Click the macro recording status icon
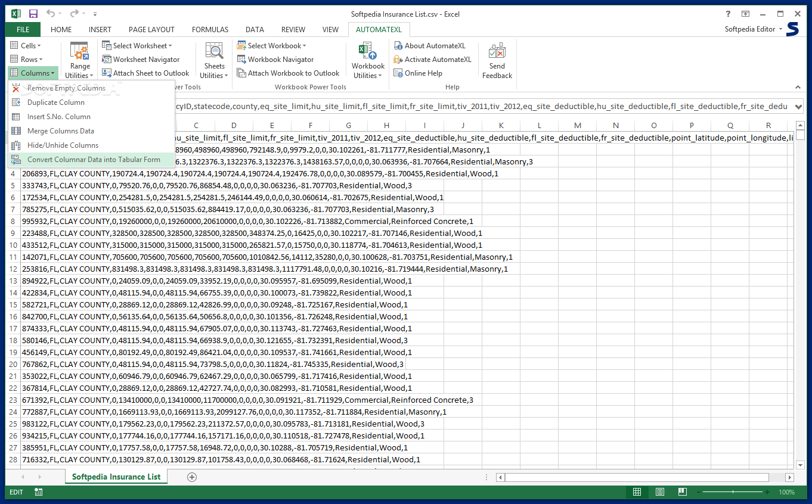The width and height of the screenshot is (812, 504). [38, 492]
